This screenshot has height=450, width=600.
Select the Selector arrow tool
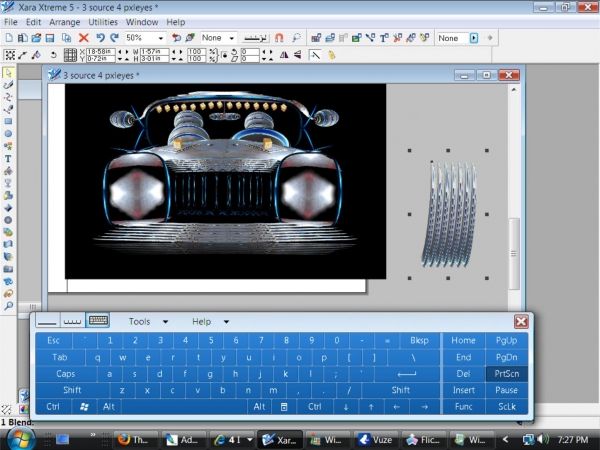[8, 73]
